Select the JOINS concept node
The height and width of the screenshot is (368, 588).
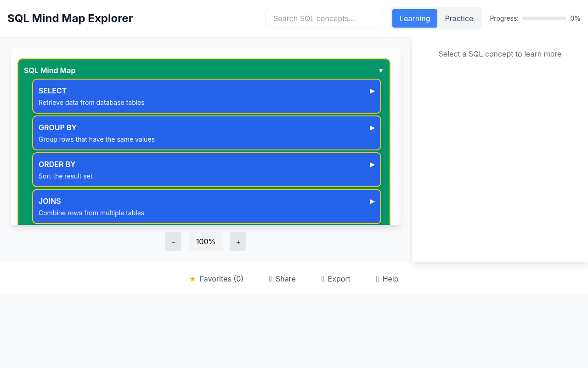pyautogui.click(x=184, y=207)
